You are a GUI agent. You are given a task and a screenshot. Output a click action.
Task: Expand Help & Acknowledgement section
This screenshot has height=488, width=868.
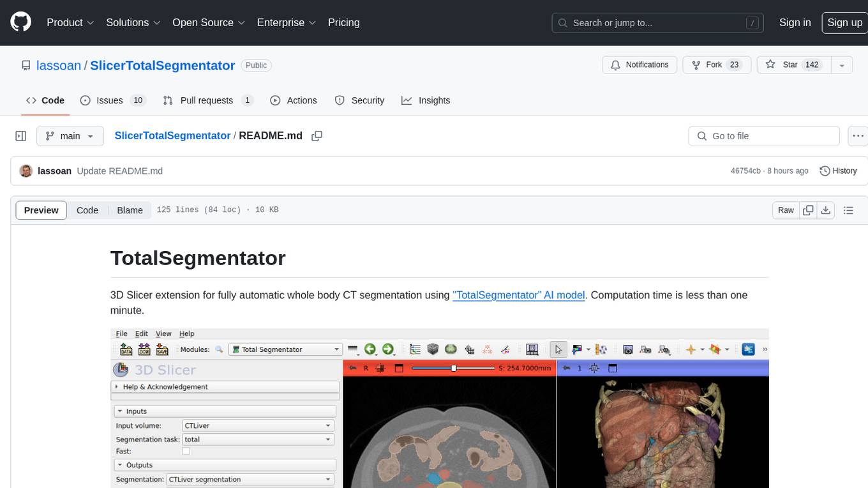click(x=226, y=386)
